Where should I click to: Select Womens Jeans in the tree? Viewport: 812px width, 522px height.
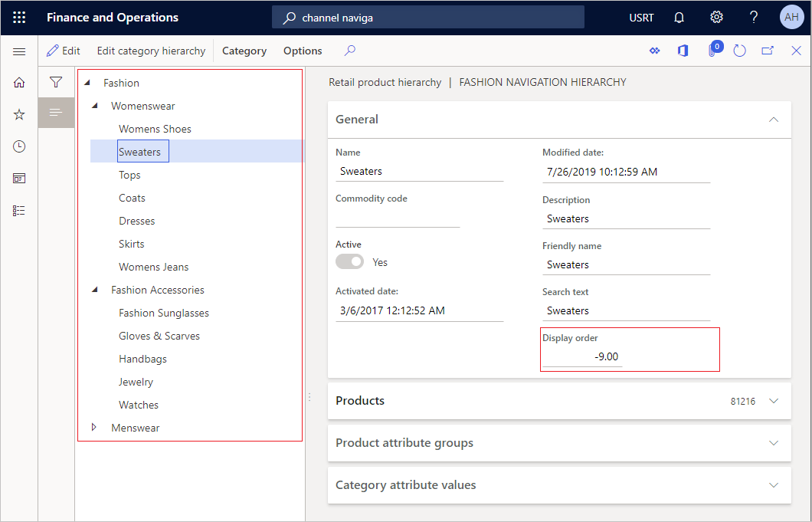coord(154,267)
